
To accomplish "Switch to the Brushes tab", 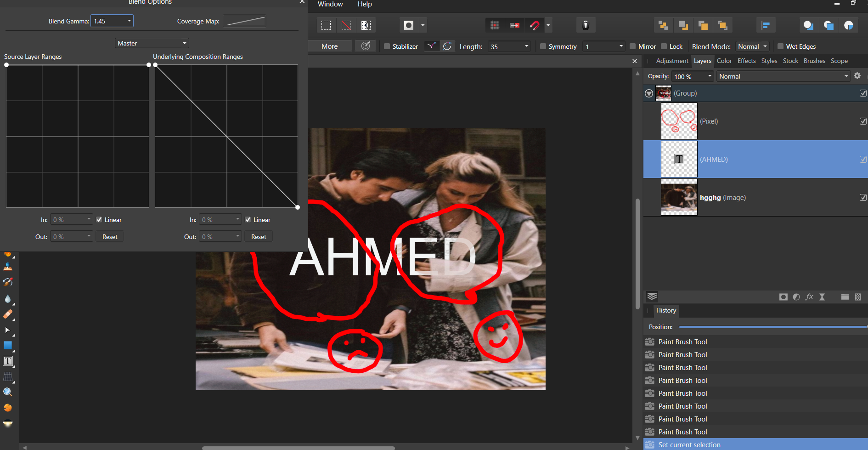I will 814,61.
